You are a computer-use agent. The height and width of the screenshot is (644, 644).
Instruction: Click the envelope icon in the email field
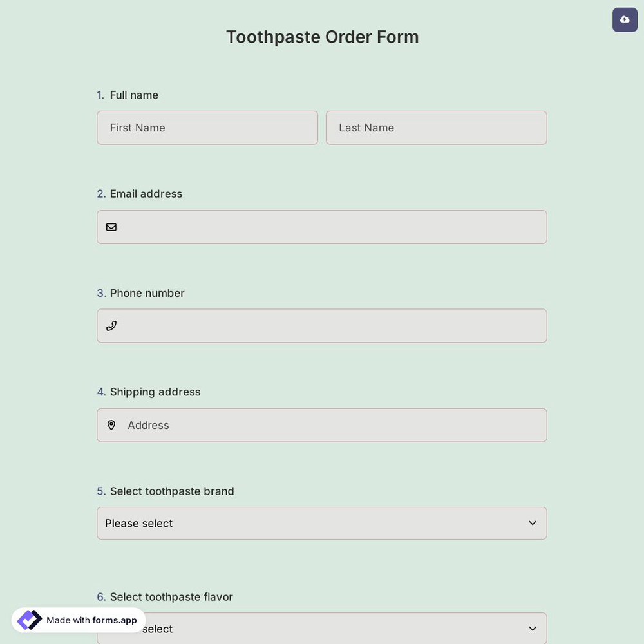(x=111, y=226)
